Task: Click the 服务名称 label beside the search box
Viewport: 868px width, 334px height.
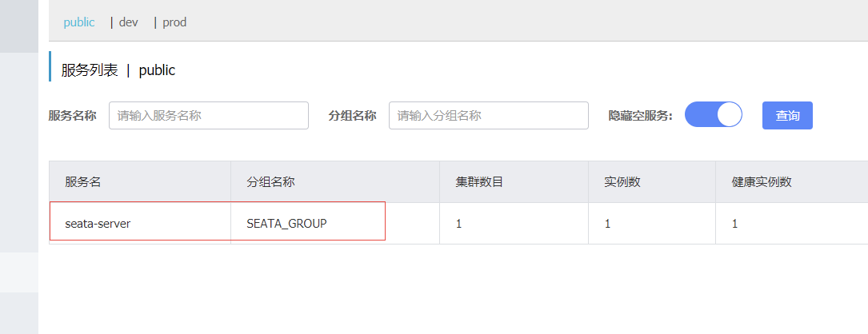Action: 72,115
